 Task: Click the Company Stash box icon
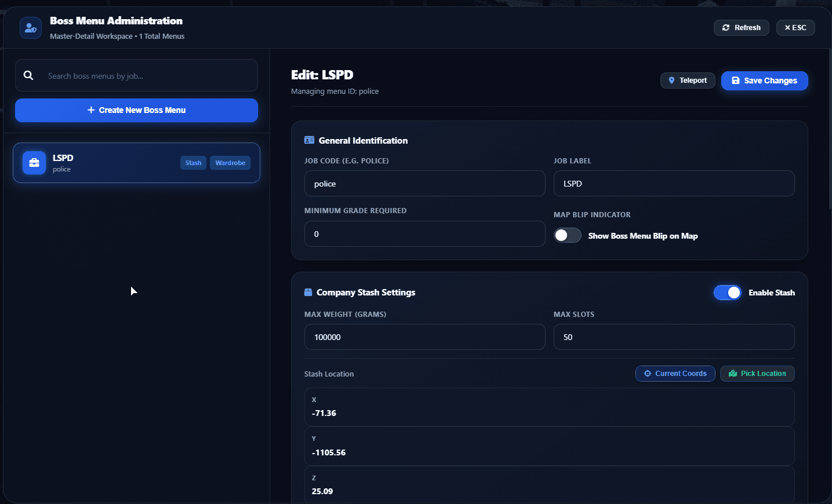coord(308,293)
